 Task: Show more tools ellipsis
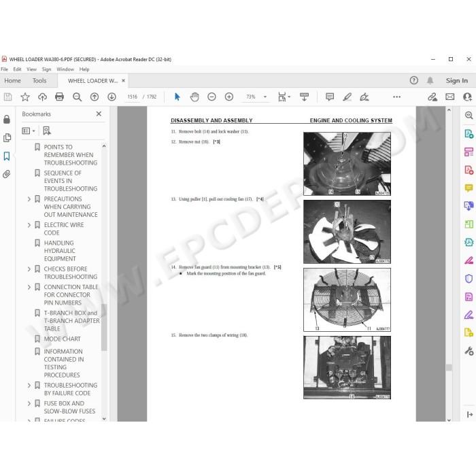click(396, 97)
